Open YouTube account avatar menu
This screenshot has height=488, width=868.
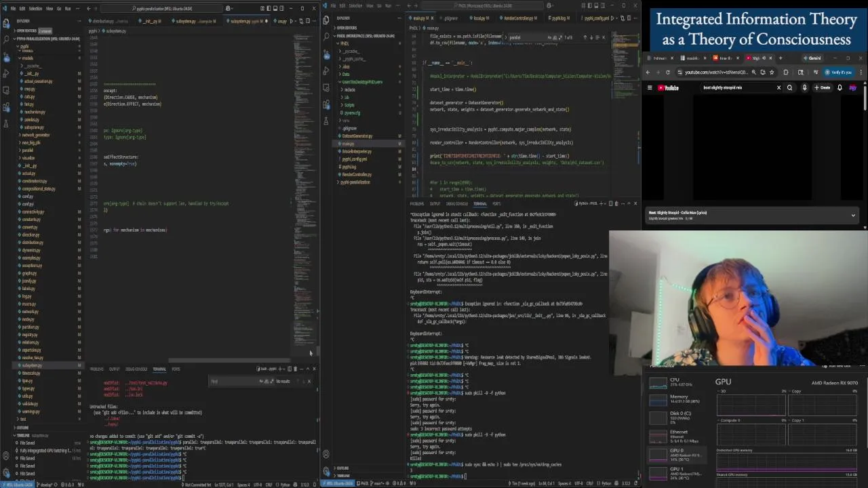tap(853, 87)
